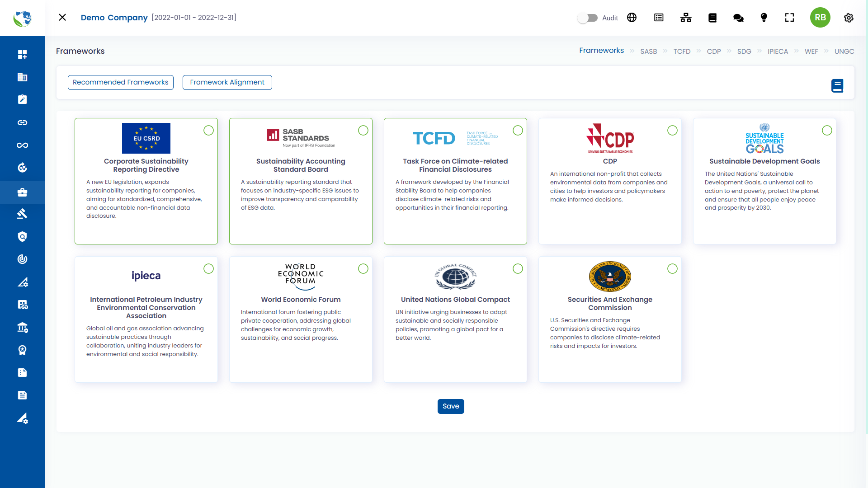The image size is (868, 488).
Task: Jump to UNGC in breadcrumb navigation
Action: tap(844, 52)
